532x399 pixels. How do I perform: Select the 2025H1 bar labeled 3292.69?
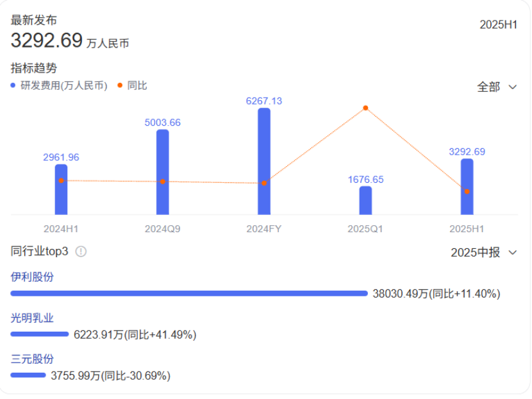pyautogui.click(x=467, y=187)
